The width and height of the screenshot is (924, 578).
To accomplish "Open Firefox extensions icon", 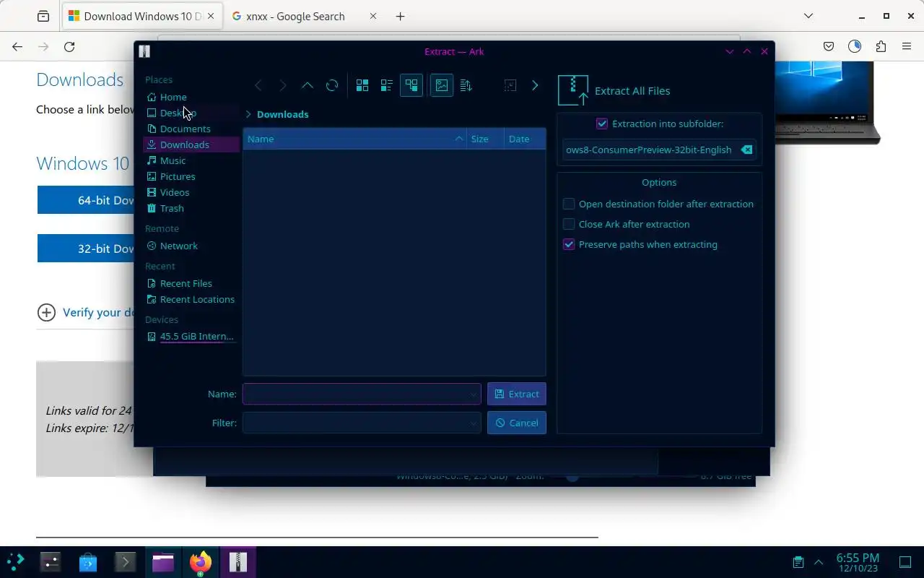I will click(881, 46).
